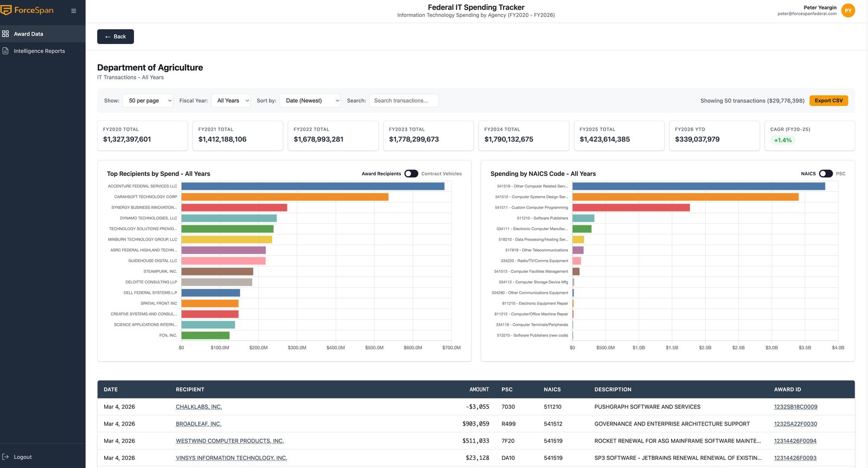Viewport: 868px width, 468px height.
Task: Click the DESCRIPTION column header
Action: pos(613,390)
